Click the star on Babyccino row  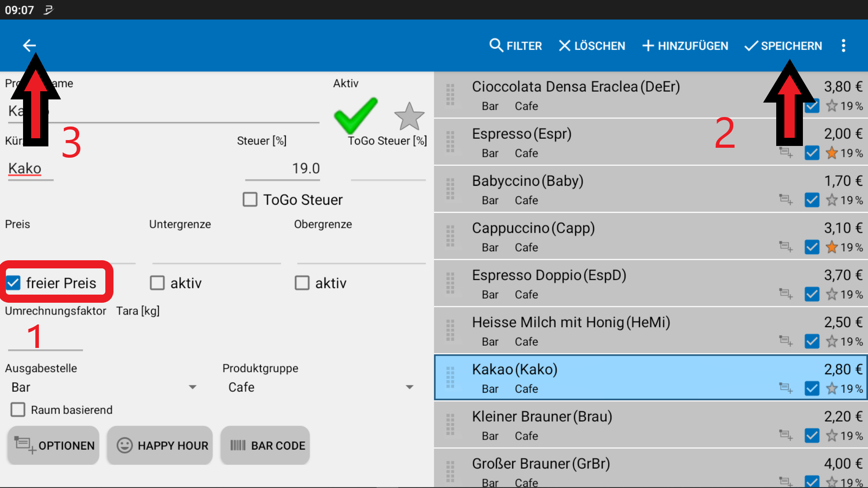tap(831, 200)
